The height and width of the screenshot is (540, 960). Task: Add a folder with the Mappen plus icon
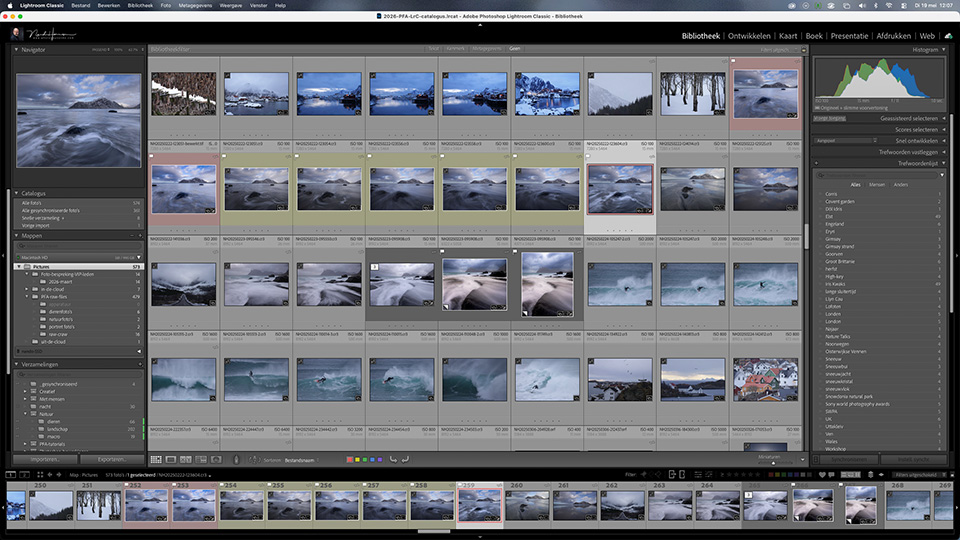[140, 236]
